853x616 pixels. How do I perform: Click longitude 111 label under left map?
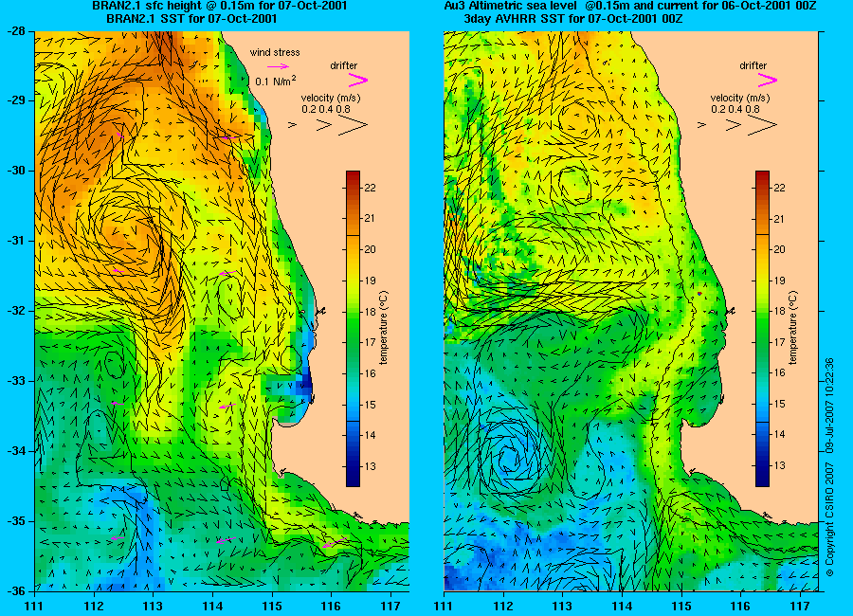[x=35, y=607]
